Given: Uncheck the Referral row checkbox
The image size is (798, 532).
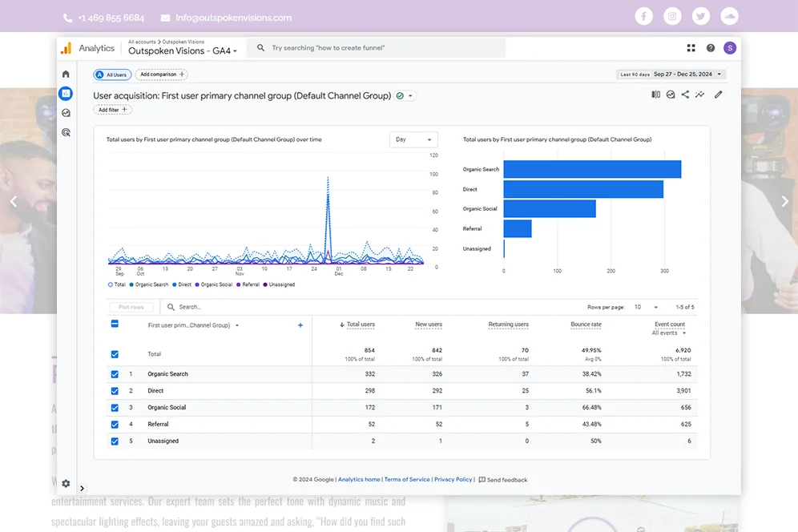Looking at the screenshot, I should point(115,425).
